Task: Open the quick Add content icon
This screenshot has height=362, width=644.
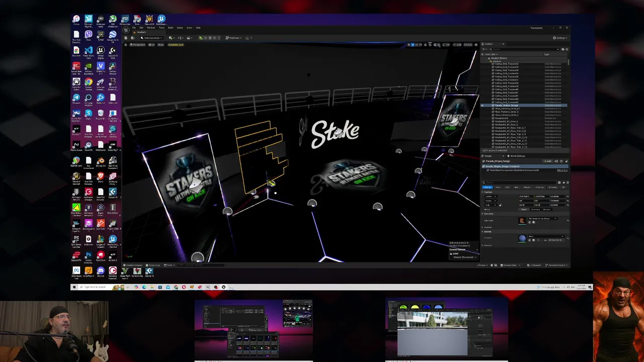Action: coord(172,38)
